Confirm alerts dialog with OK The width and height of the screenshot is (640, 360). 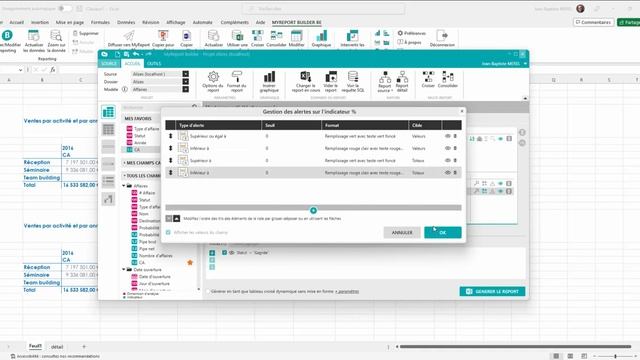(443, 233)
